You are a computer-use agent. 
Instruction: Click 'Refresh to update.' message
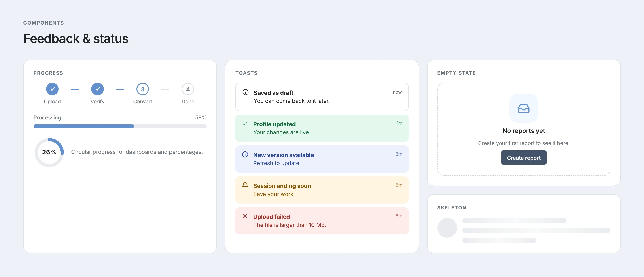click(277, 163)
